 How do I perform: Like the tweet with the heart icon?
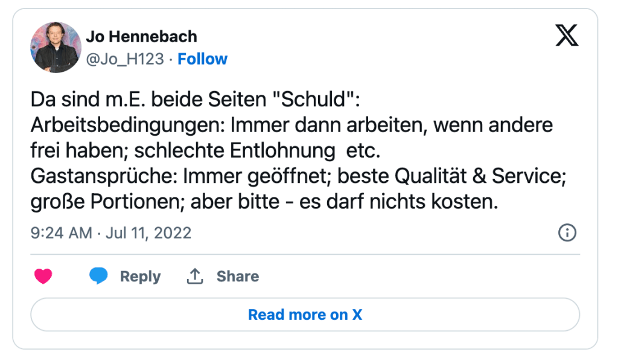[43, 276]
